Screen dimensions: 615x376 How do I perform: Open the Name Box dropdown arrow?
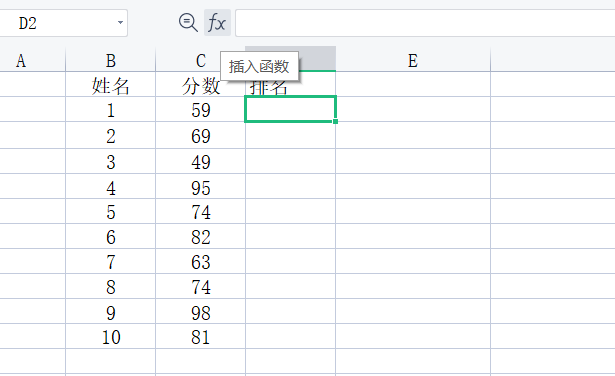[x=120, y=23]
